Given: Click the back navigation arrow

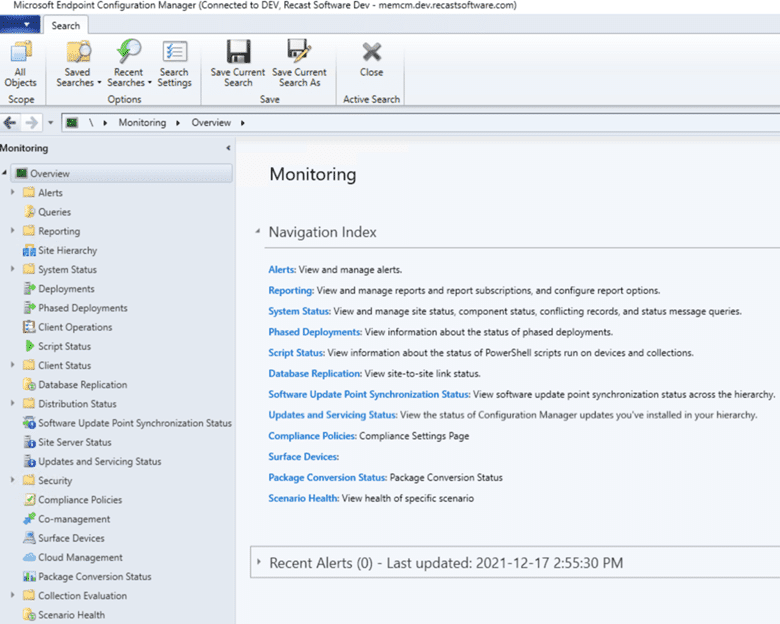Looking at the screenshot, I should click(10, 123).
